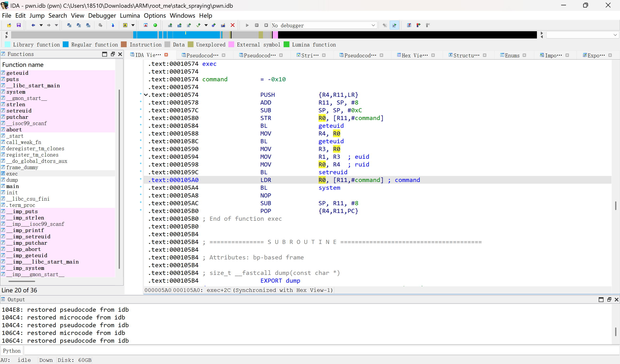Toggle the highlighted 'C' run-to-source toolbar button
Image resolution: width=620 pixels, height=364 pixels.
[x=394, y=25]
